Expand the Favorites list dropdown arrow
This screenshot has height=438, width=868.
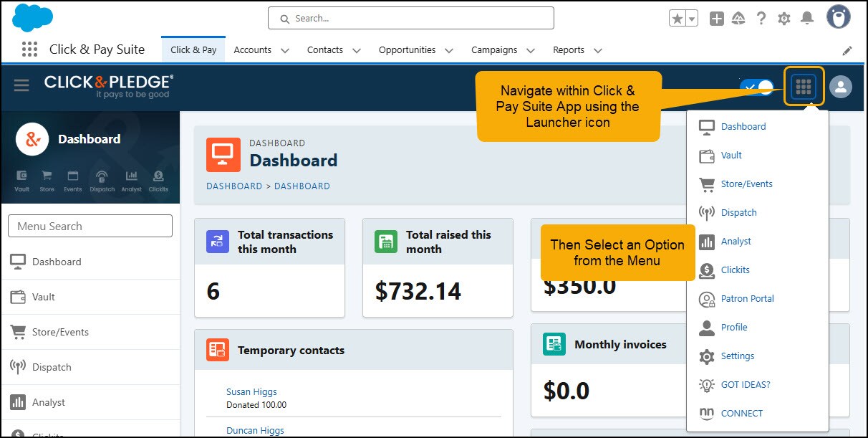[692, 19]
